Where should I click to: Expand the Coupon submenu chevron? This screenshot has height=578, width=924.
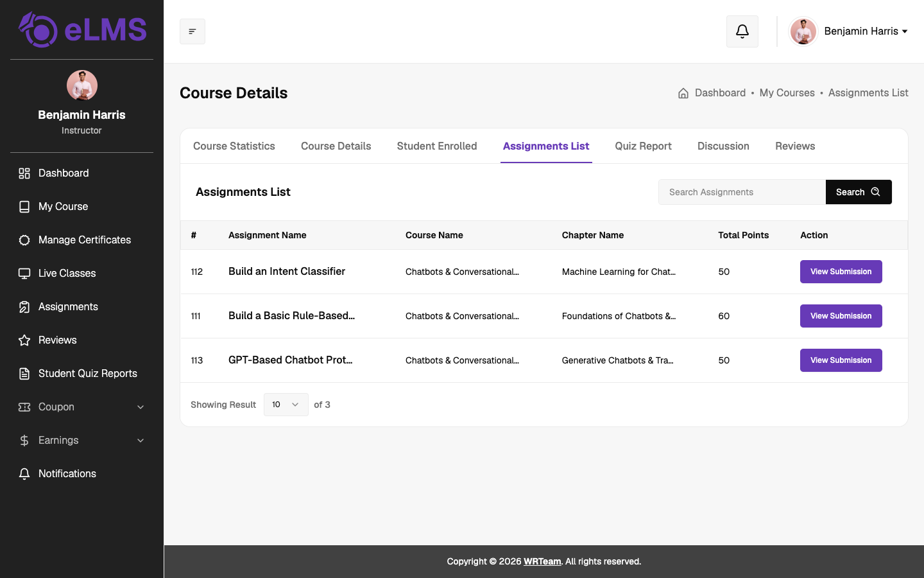[x=141, y=407]
